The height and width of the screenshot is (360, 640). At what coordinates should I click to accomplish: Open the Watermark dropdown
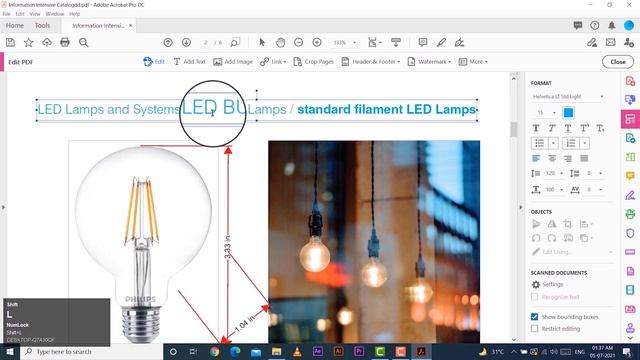[x=429, y=62]
